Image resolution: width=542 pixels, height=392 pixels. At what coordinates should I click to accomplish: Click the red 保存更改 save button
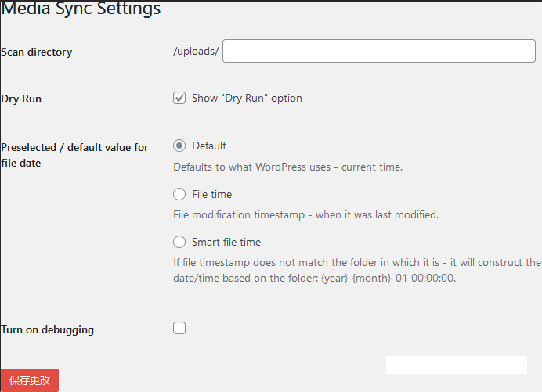point(30,380)
